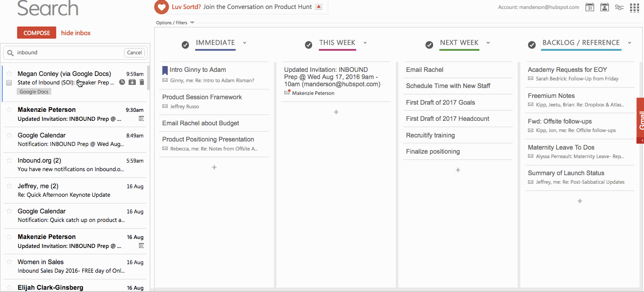
Task: Collapse the Product Hunt banner arrow
Action: tap(319, 7)
